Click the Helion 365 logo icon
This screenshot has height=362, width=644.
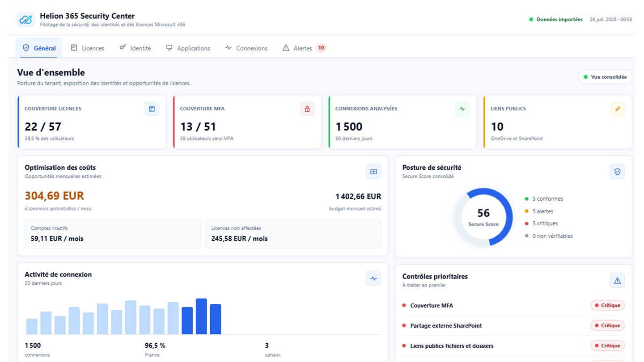[25, 20]
